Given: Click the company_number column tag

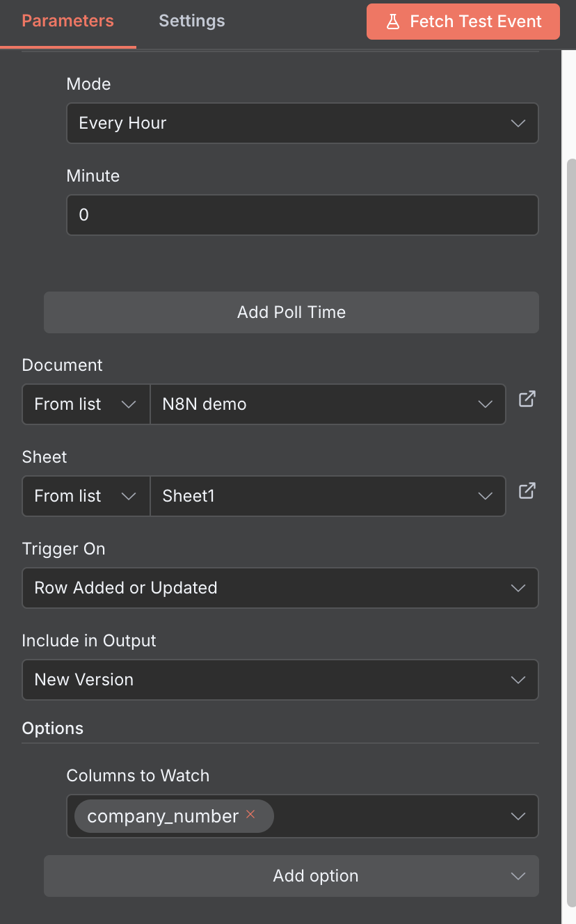Looking at the screenshot, I should click(x=162, y=816).
